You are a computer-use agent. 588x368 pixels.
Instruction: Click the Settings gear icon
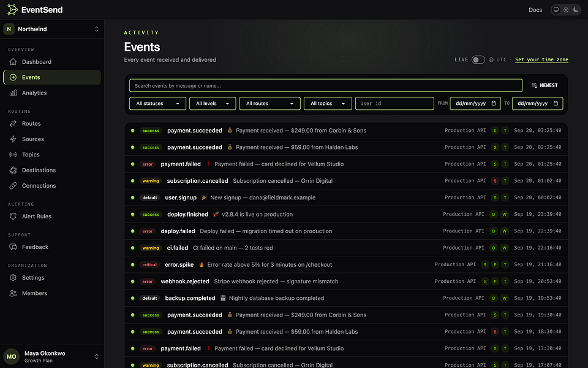13,277
